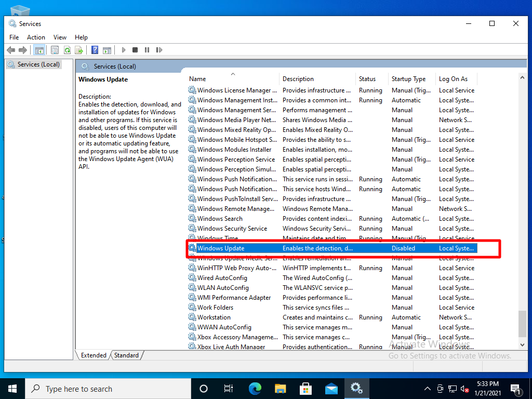Open Microsoft Store from taskbar
This screenshot has height=399, width=532.
click(305, 389)
